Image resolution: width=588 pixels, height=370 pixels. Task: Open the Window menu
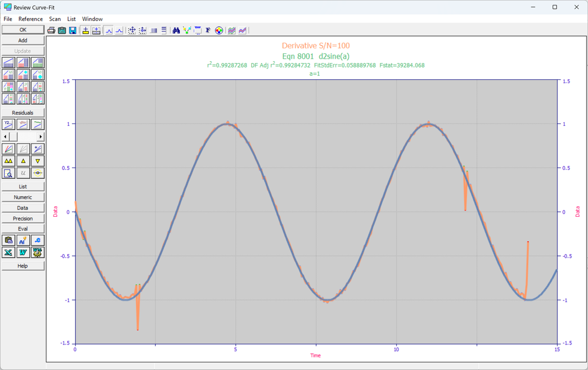point(92,19)
